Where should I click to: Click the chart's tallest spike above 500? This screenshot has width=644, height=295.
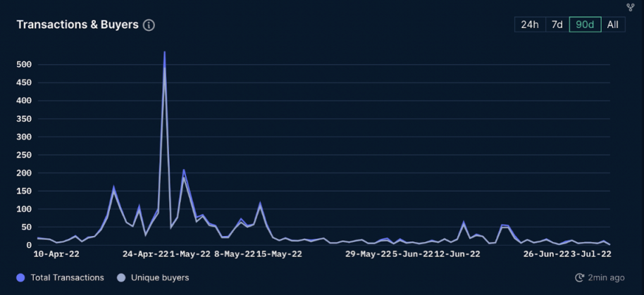click(165, 54)
